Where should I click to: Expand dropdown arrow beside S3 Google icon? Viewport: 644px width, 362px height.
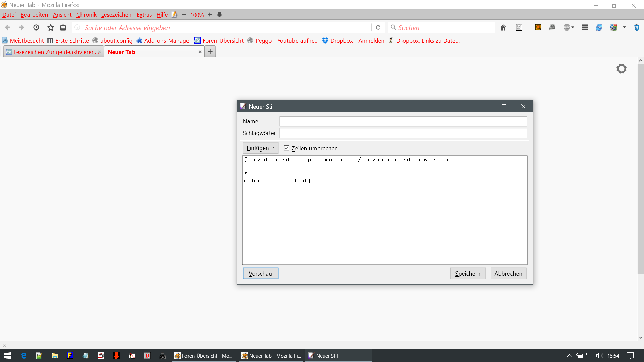624,28
